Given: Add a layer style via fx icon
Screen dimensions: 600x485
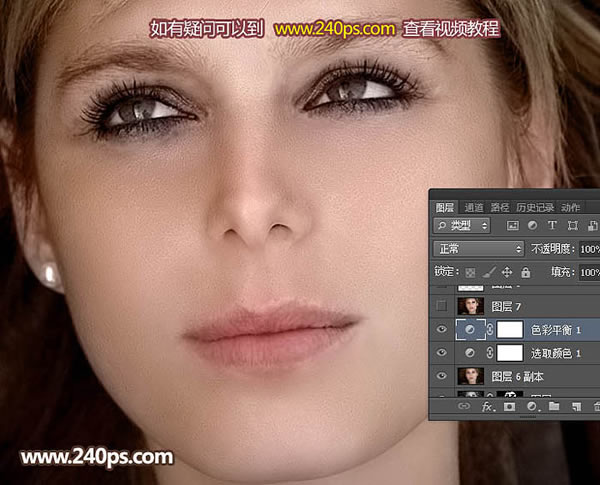Looking at the screenshot, I should [488, 406].
